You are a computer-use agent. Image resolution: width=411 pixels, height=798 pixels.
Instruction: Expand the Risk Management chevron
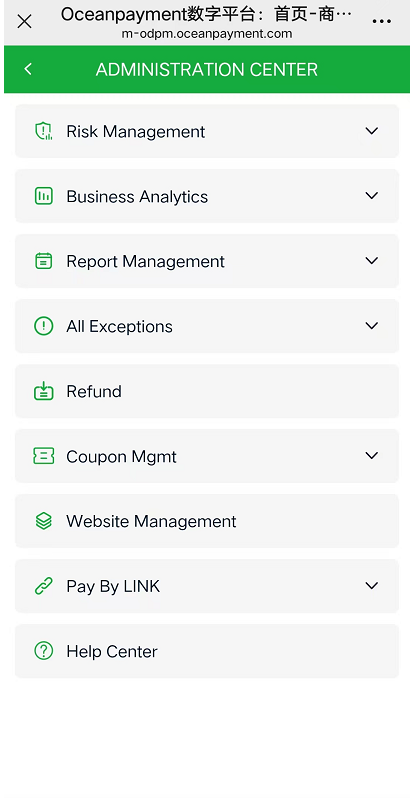click(x=372, y=131)
